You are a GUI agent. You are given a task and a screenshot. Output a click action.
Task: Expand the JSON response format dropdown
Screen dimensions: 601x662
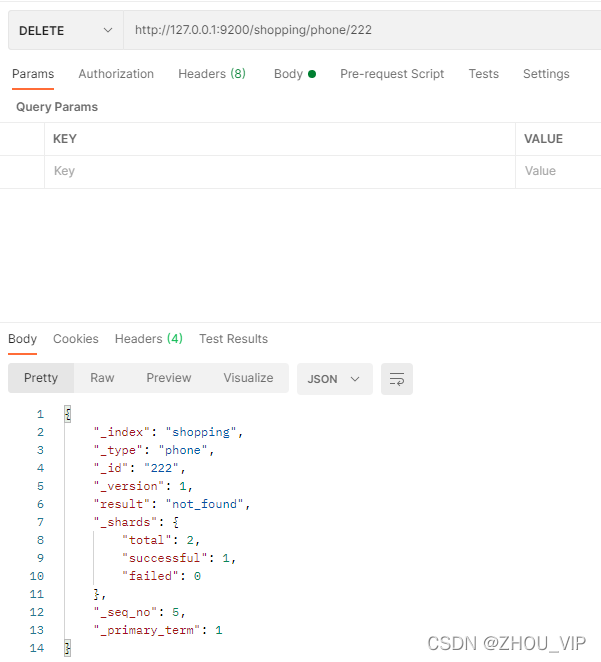(x=334, y=379)
